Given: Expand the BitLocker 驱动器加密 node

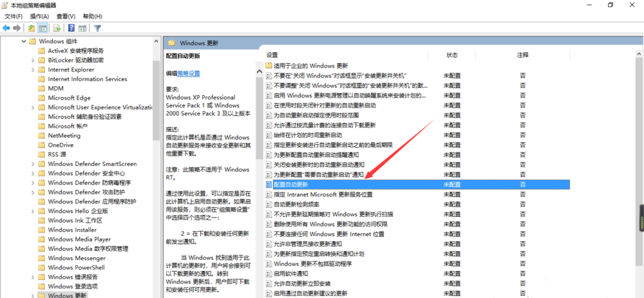Looking at the screenshot, I should (32, 60).
